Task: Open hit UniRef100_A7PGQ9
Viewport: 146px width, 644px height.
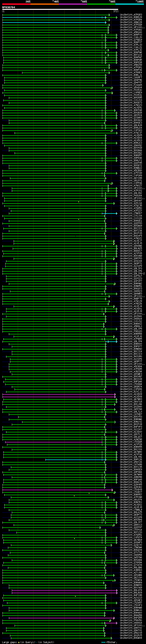Action: [131, 25]
